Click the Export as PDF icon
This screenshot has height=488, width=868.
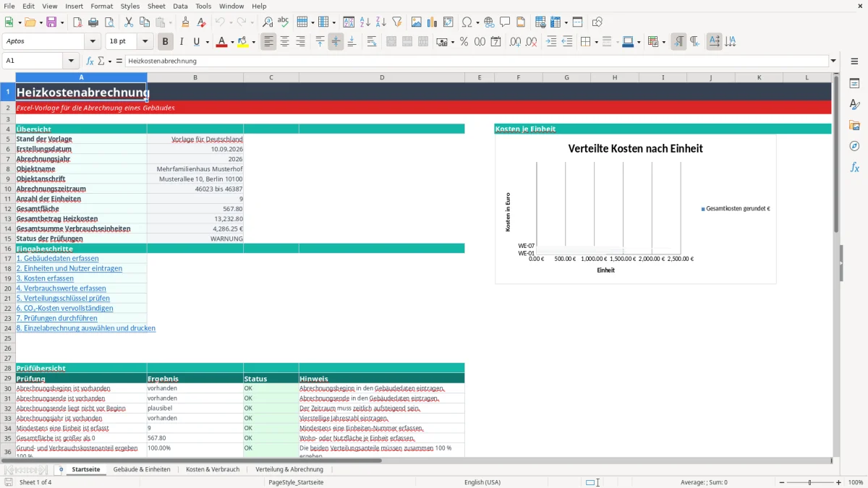[77, 22]
